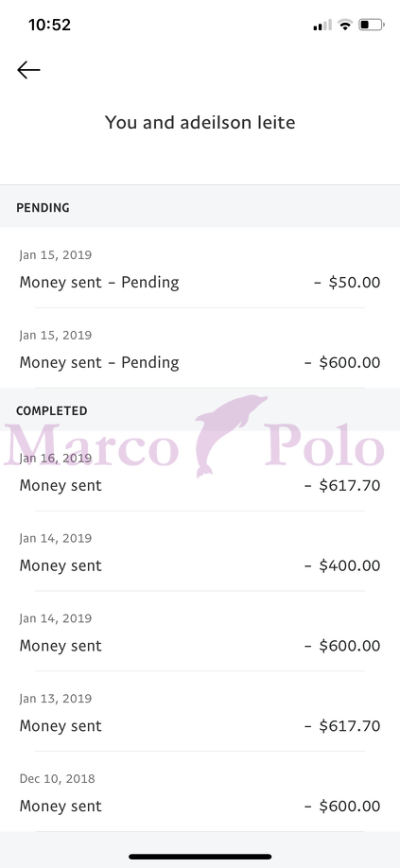The width and height of the screenshot is (400, 868).
Task: Open the Jan 14 completed $600.00 transaction
Action: coord(200,633)
